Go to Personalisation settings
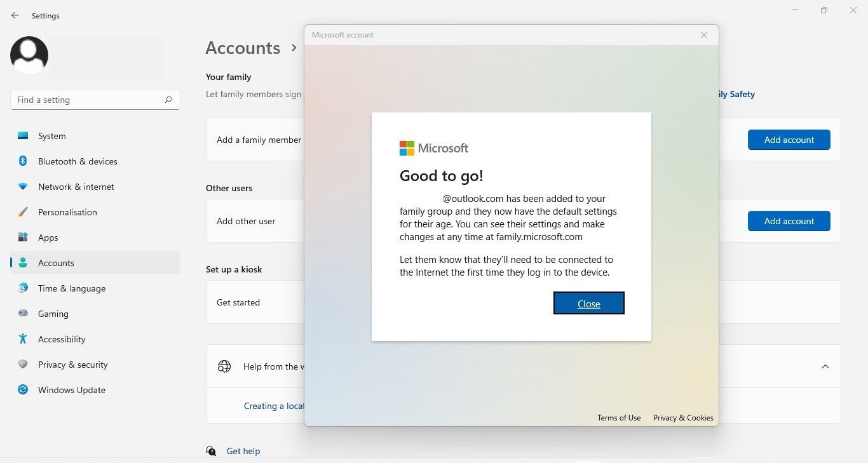The image size is (868, 463). coord(95,212)
